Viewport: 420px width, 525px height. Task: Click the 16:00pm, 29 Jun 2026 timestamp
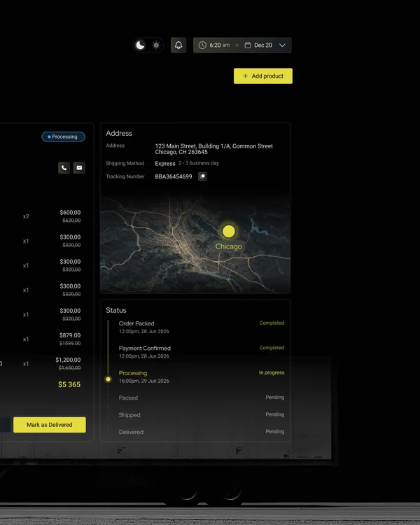(x=144, y=381)
